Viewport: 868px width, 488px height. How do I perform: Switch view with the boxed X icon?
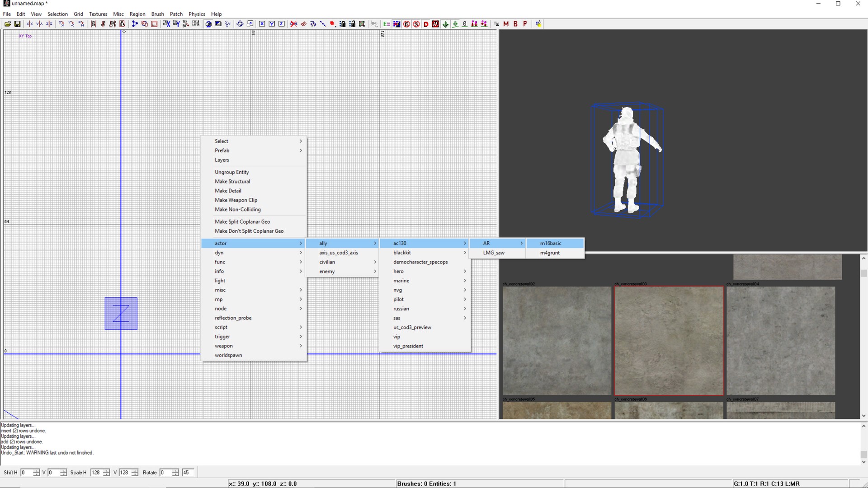[262, 24]
